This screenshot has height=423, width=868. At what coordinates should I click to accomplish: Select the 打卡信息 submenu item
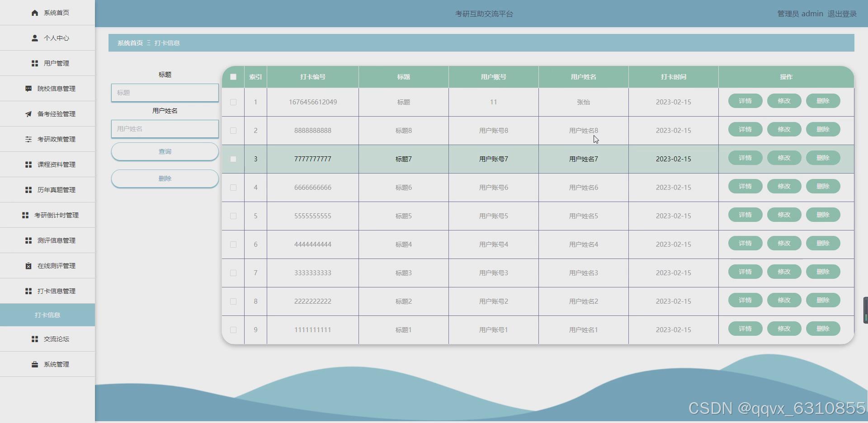click(47, 315)
